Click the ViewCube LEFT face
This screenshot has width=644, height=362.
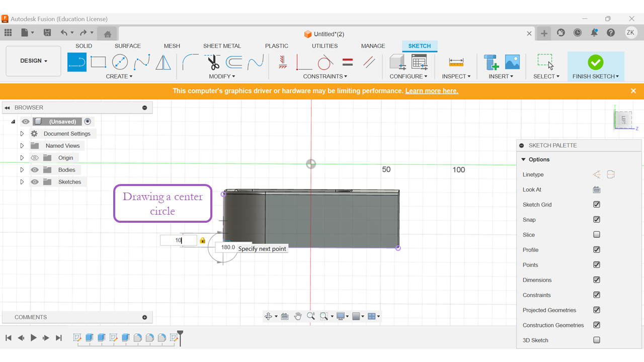click(x=623, y=120)
